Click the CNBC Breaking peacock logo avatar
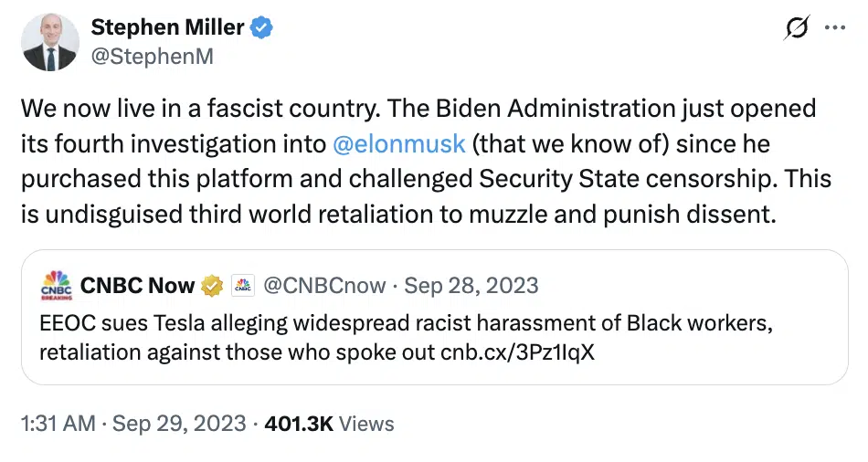This screenshot has width=868, height=462. tap(56, 286)
